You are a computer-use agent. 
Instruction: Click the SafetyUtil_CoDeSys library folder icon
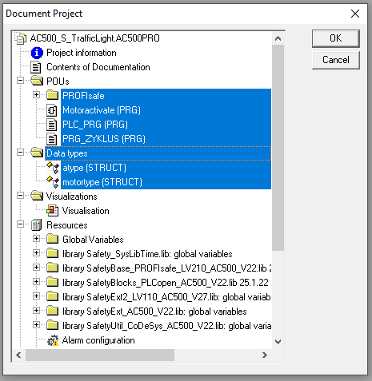(53, 325)
